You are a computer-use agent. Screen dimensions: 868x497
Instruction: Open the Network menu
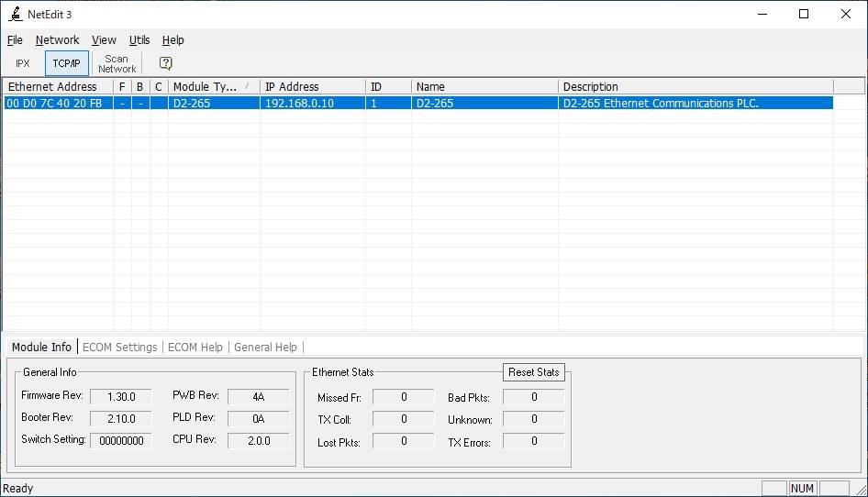coord(57,40)
